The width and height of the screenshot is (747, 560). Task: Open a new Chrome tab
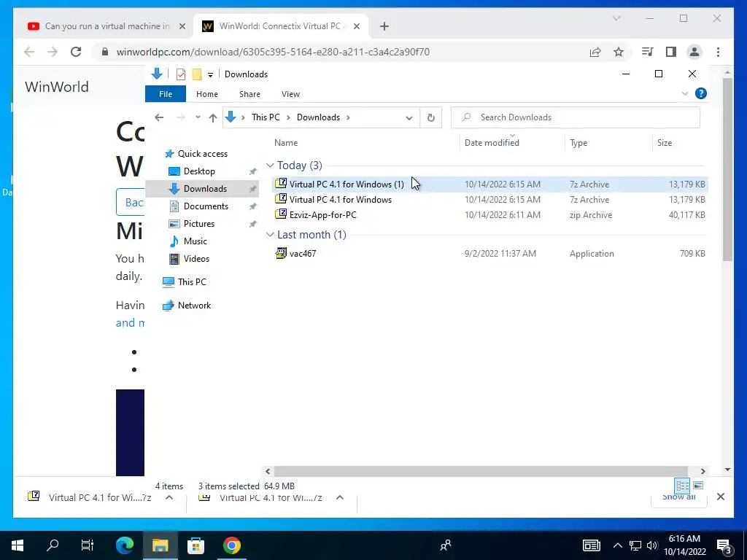[x=384, y=26]
